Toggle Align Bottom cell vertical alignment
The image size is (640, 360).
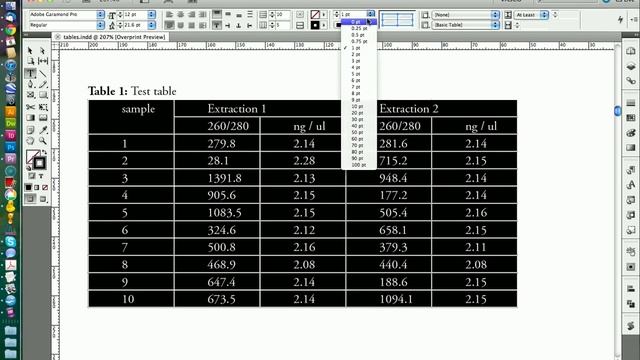[239, 14]
